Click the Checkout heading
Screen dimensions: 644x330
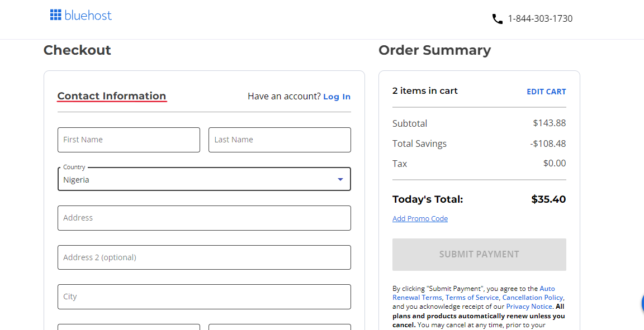click(77, 50)
